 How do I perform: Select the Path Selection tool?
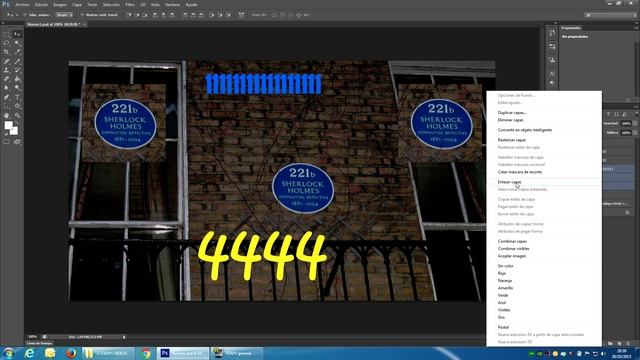[x=7, y=106]
